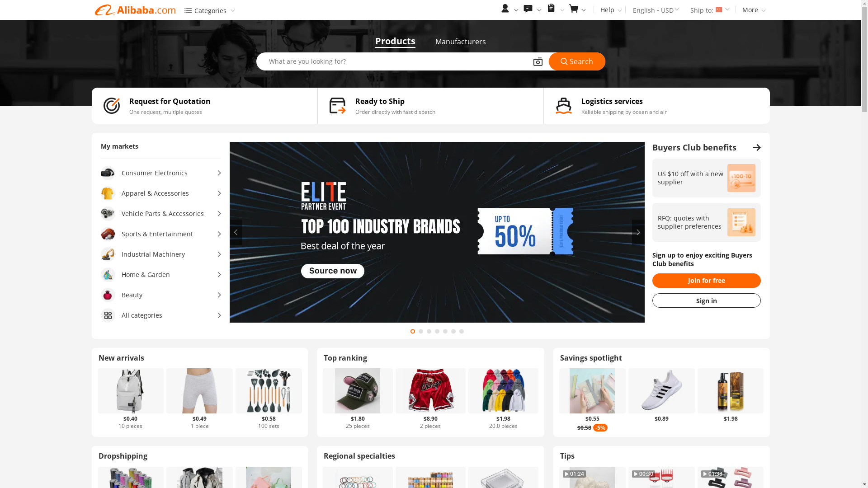The image size is (868, 488).
Task: Open the account user icon menu
Action: tap(505, 9)
